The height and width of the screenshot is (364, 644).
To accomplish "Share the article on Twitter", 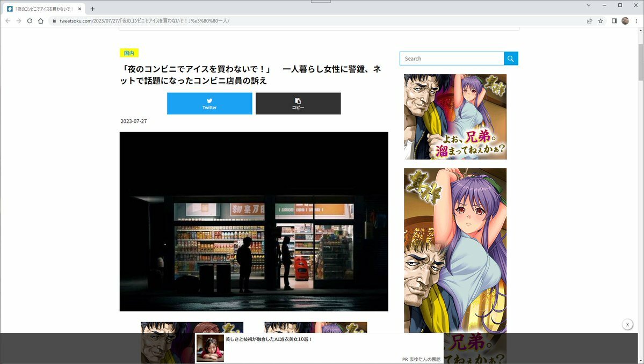I will (209, 104).
